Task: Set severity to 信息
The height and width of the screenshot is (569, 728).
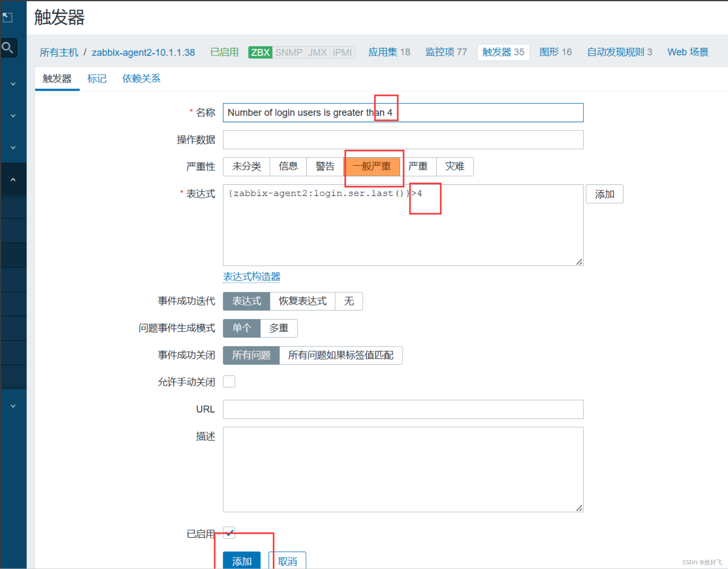Action: point(288,167)
